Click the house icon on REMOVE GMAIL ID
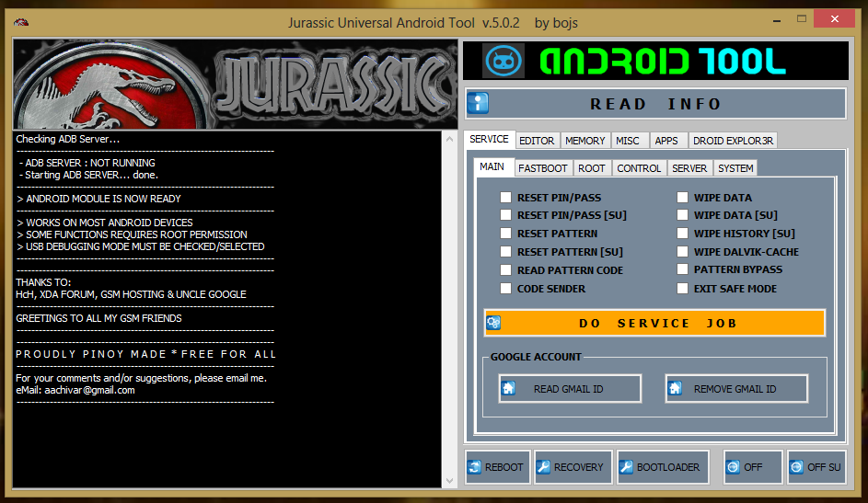The height and width of the screenshot is (503, 868). 675,389
